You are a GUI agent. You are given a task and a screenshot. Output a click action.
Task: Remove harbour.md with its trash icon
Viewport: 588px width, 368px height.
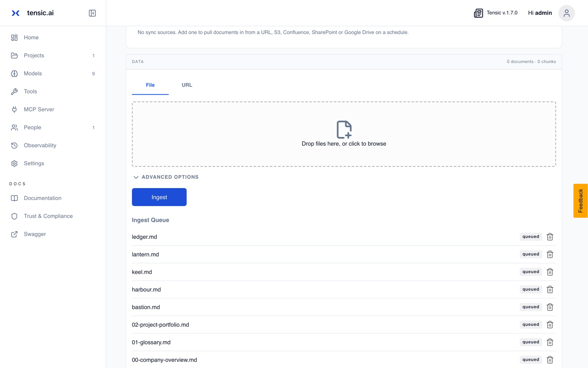click(x=550, y=290)
